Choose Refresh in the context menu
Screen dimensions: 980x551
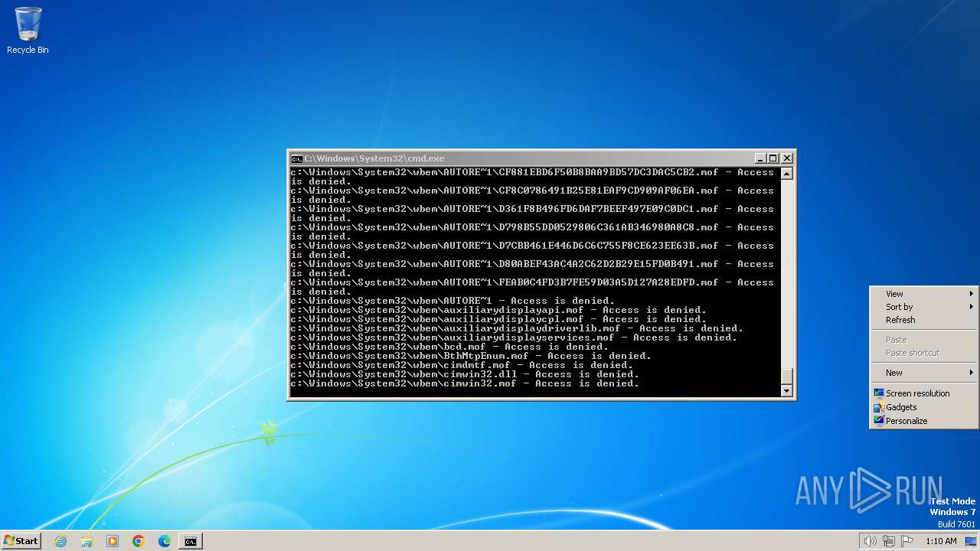coord(924,320)
